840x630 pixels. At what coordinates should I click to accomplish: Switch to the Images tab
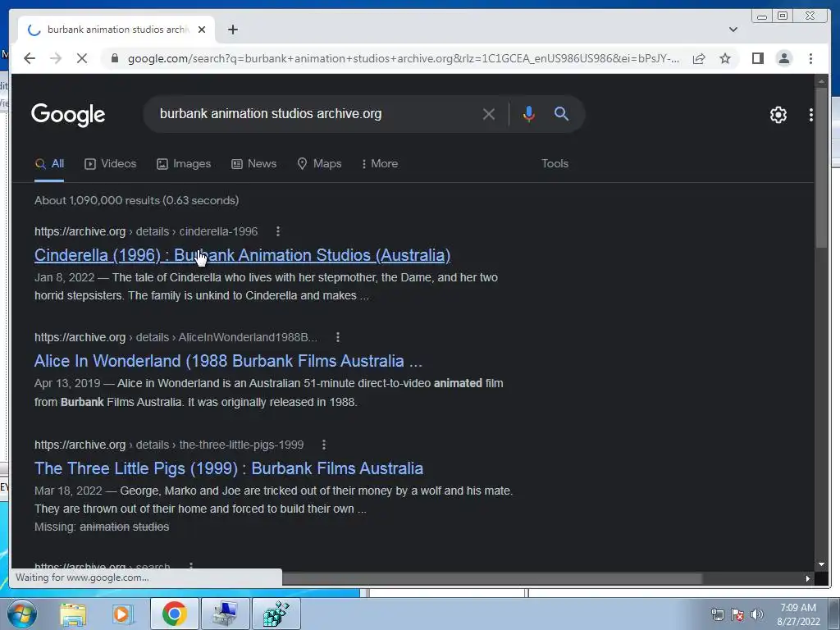click(184, 163)
